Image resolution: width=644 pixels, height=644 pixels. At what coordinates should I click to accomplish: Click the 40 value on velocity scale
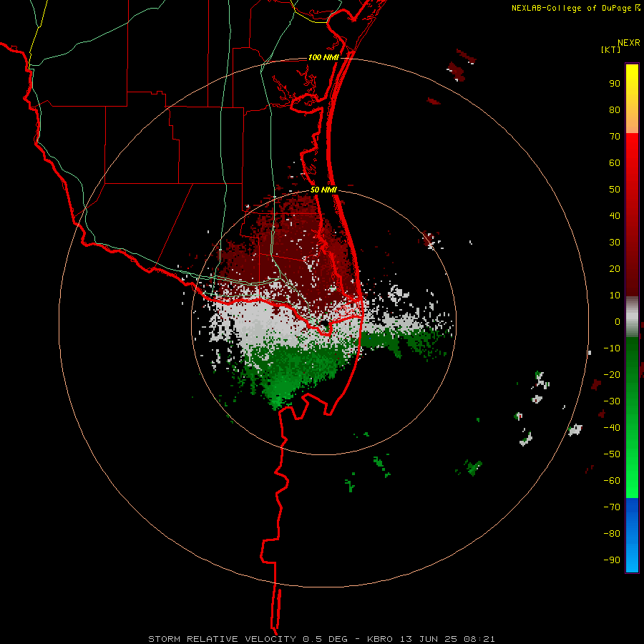click(x=615, y=215)
